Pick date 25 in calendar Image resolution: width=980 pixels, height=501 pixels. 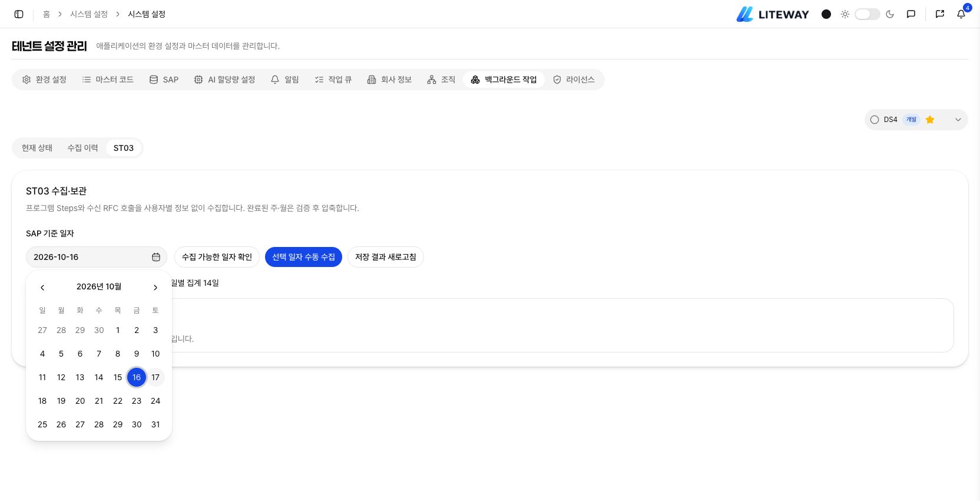pos(42,424)
